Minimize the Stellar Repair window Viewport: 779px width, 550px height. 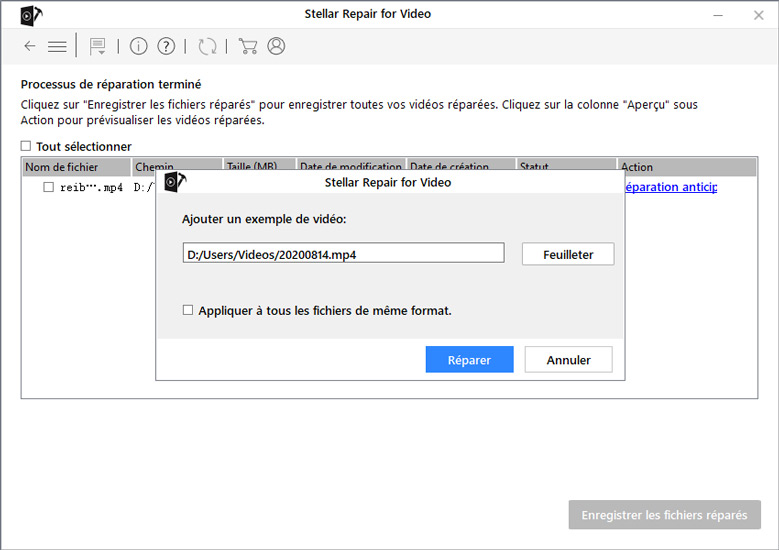click(x=718, y=15)
